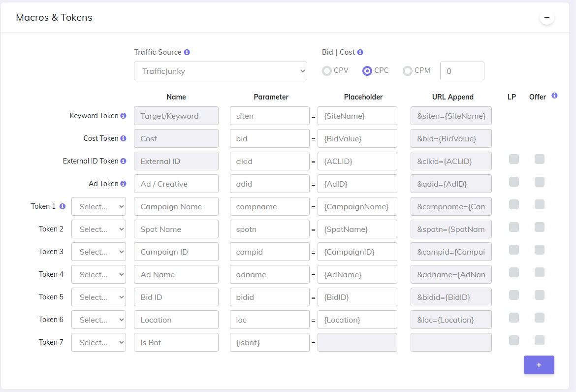Viewport: 576px width, 392px height.
Task: Select the CPM radio button
Action: click(408, 71)
